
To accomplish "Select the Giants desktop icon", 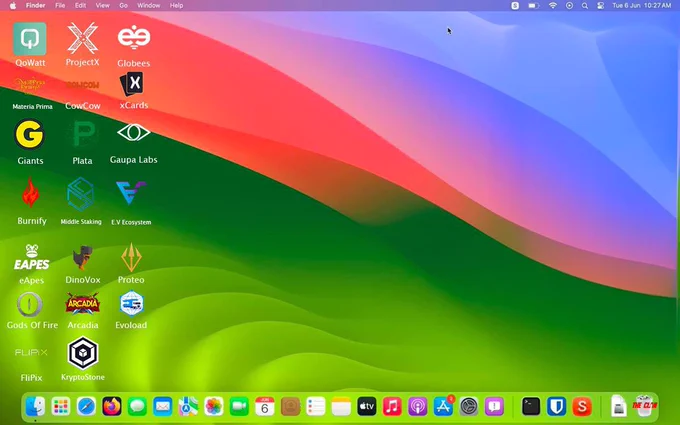I will tap(29, 134).
